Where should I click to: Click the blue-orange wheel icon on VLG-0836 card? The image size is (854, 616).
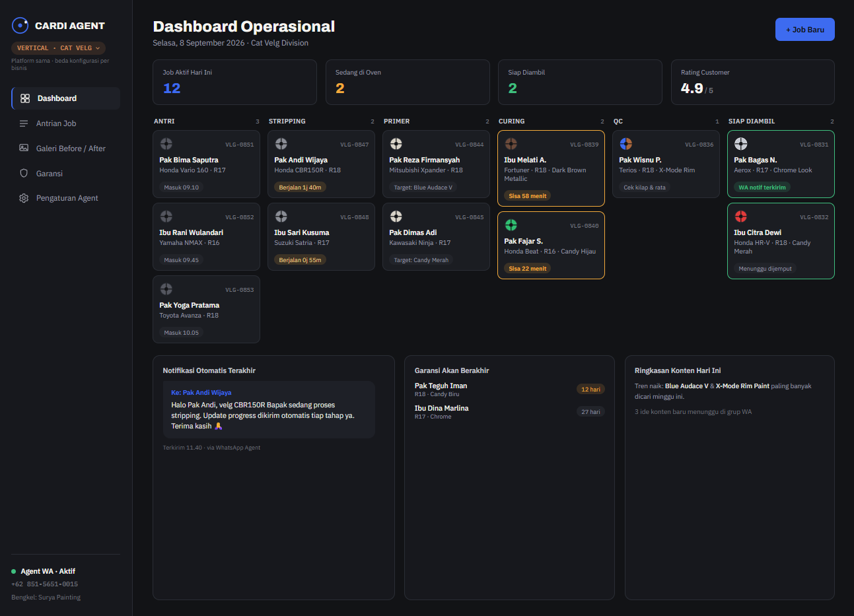tap(626, 144)
